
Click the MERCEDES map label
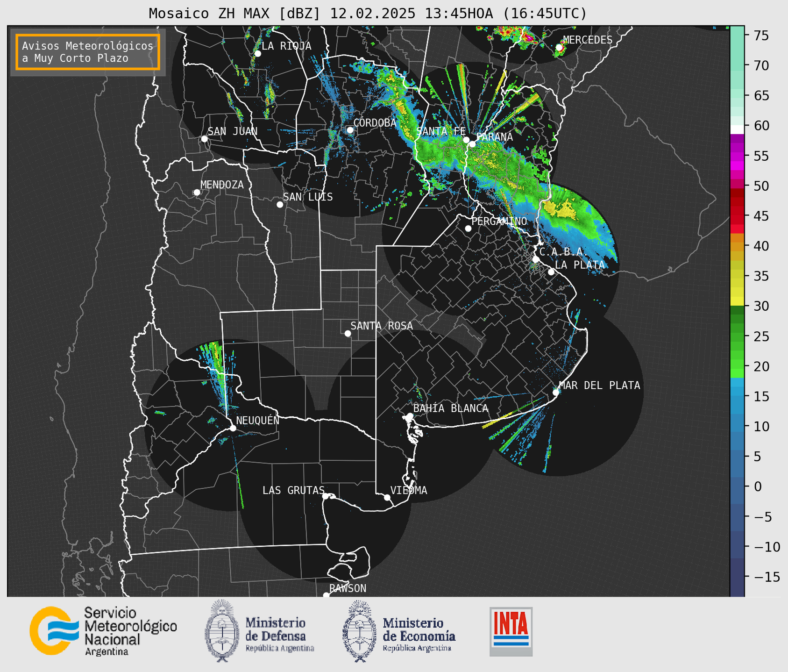[588, 40]
